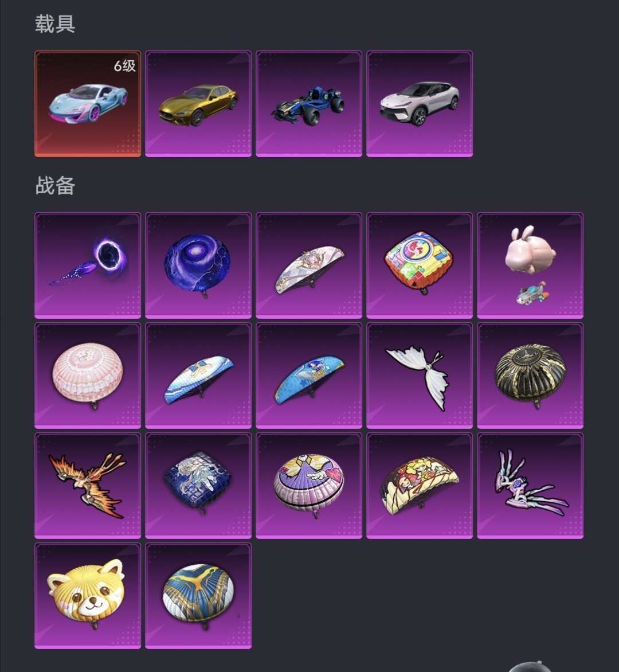This screenshot has height=672, width=619.
Task: Choose the purple angel-wing round parachute
Action: 308,486
